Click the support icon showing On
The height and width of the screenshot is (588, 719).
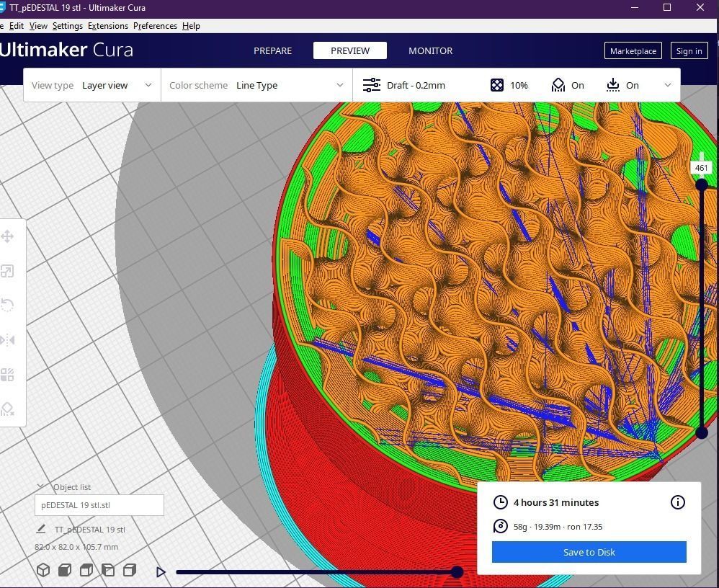pos(558,85)
